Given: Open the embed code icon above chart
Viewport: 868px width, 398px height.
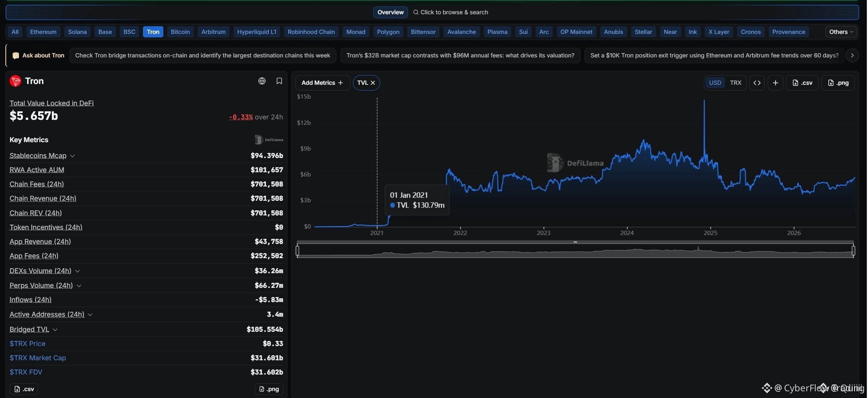Looking at the screenshot, I should [x=757, y=83].
